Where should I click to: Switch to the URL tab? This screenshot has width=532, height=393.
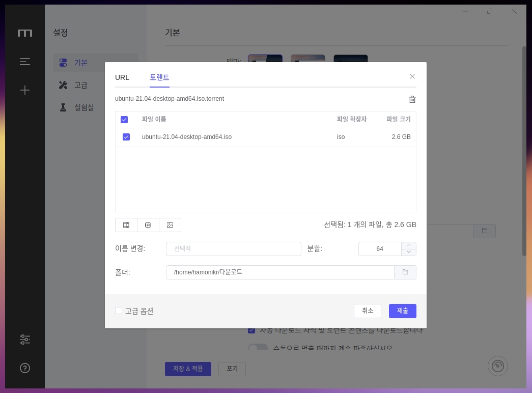pos(122,77)
